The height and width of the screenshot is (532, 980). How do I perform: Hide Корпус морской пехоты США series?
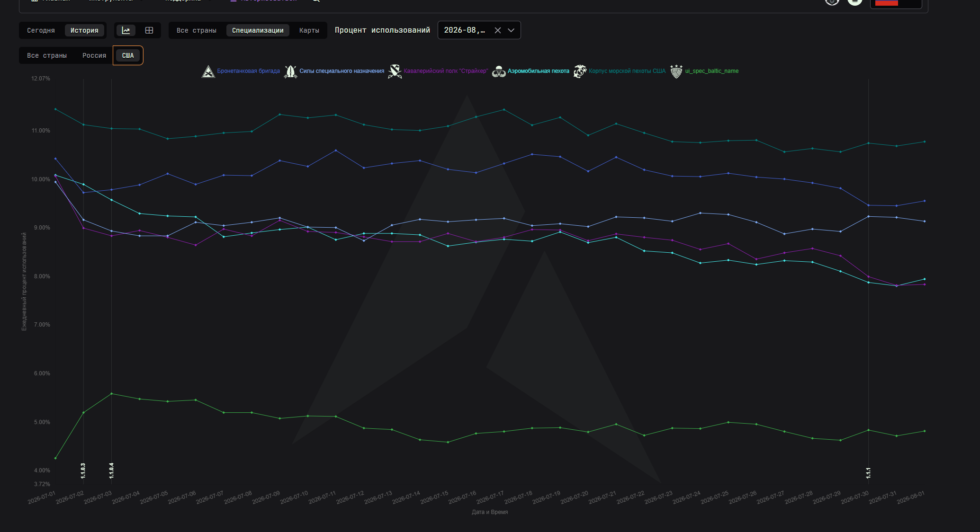coord(627,71)
